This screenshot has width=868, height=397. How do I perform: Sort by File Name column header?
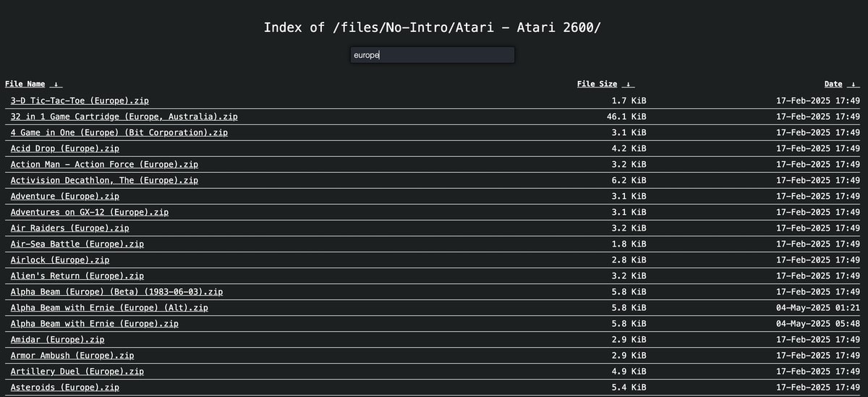click(x=25, y=85)
